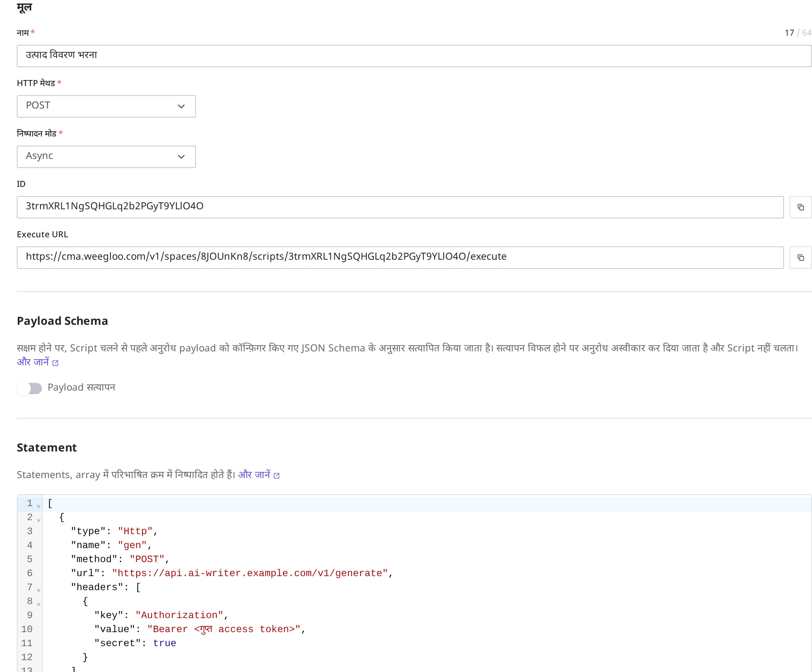
Task: Click the नाम text field
Action: (x=414, y=56)
